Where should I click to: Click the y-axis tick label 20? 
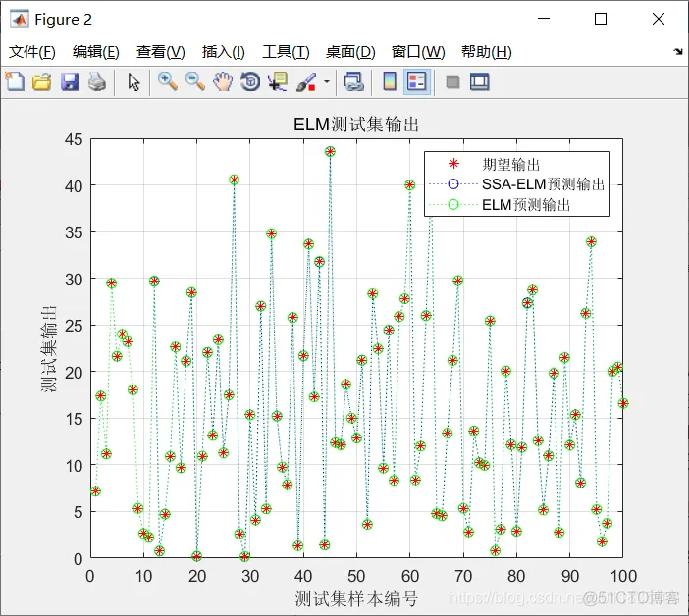coord(74,373)
